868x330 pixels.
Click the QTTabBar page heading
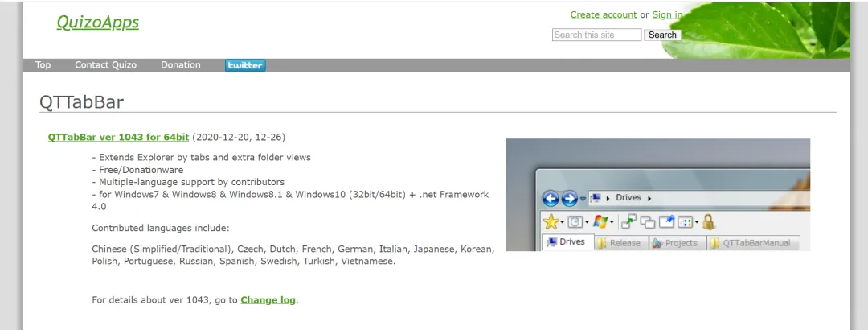(81, 102)
